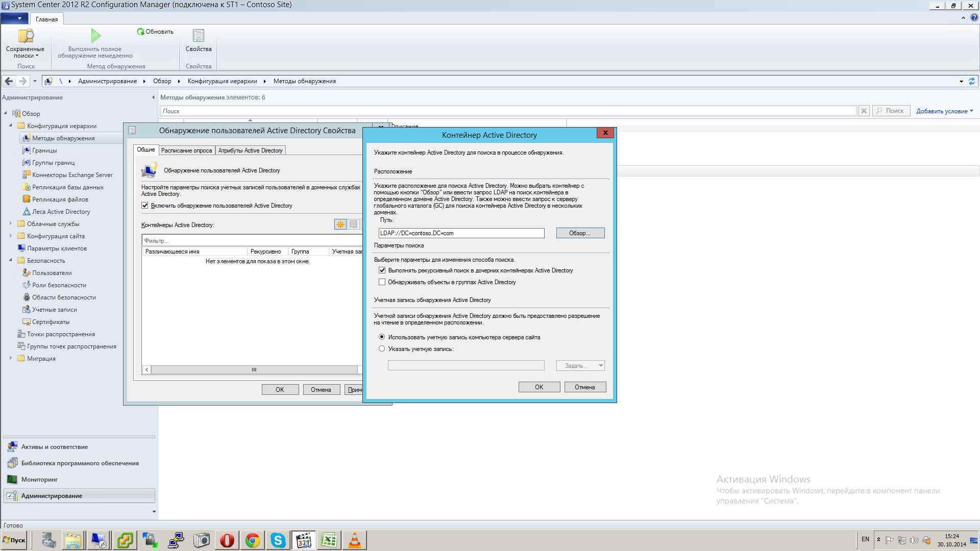This screenshot has width=980, height=551.
Task: Click the Фильтр field in containers list
Action: pyautogui.click(x=252, y=240)
